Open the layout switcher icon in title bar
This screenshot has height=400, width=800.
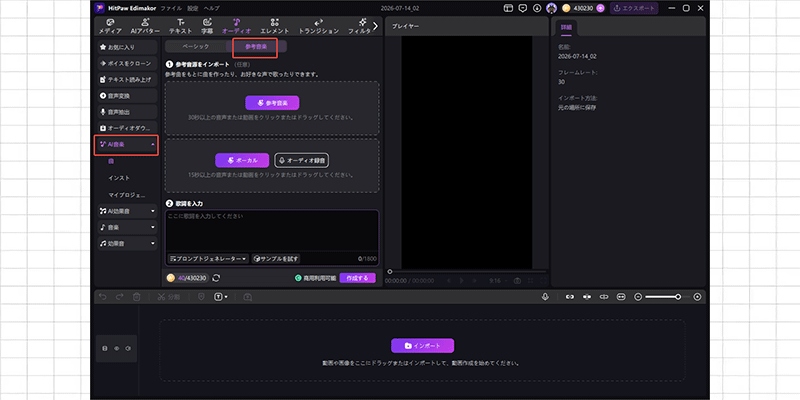pos(508,8)
